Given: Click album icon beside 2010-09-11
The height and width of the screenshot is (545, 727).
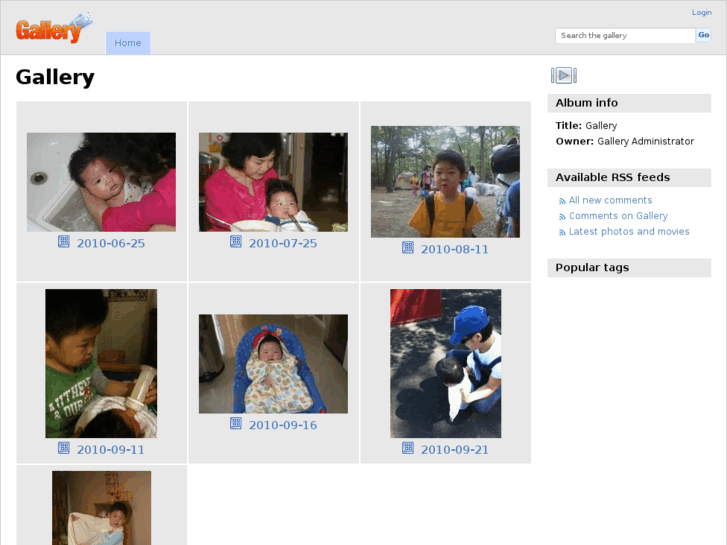Looking at the screenshot, I should tap(64, 448).
